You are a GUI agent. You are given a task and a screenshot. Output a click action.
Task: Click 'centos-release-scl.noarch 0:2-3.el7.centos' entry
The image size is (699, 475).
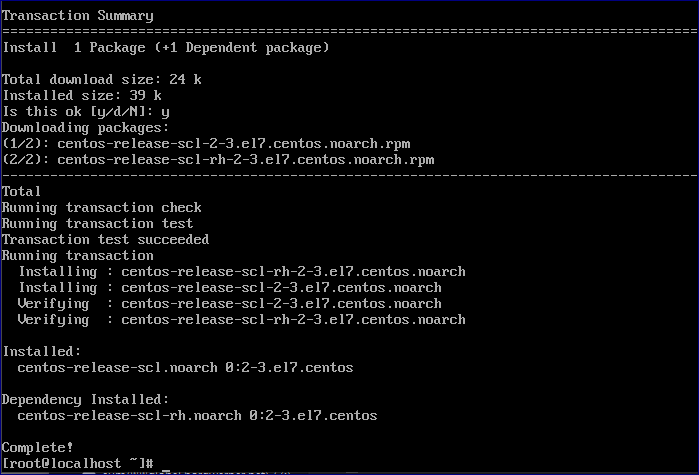click(x=185, y=368)
